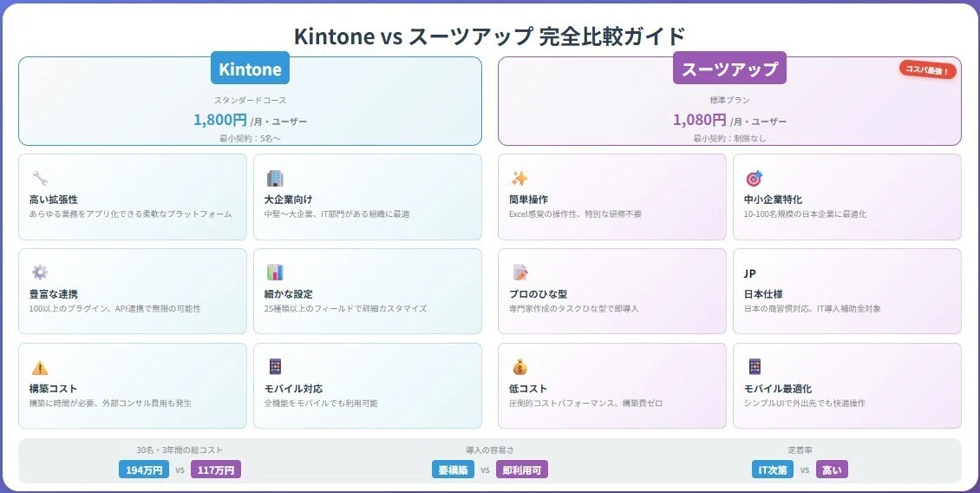Click the 1,080円 price text
Screen dimensions: 980x493
(699, 120)
